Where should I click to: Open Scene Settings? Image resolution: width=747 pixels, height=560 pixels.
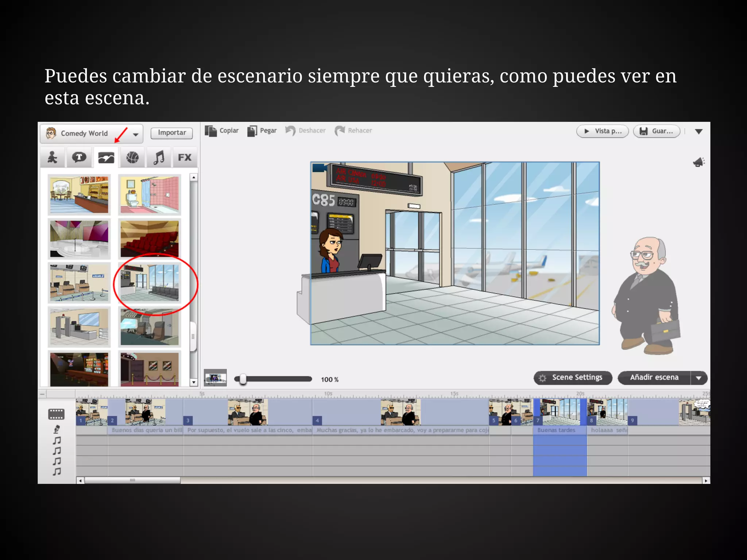coord(573,378)
